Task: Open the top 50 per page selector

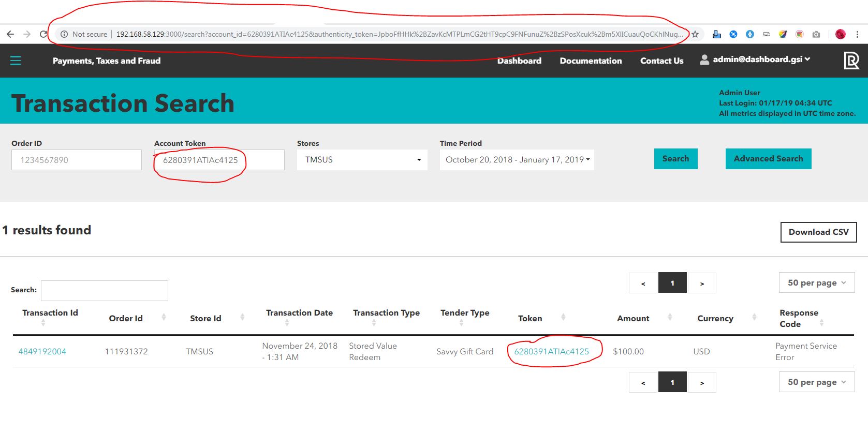Action: point(816,283)
